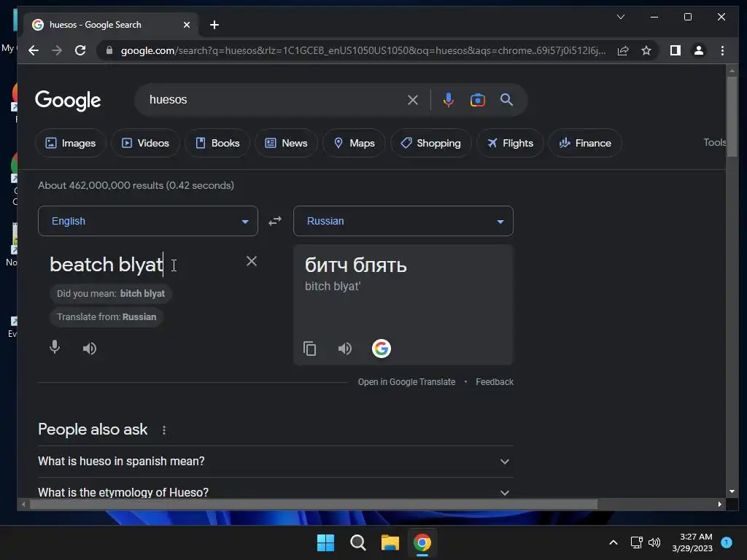Image resolution: width=747 pixels, height=560 pixels.
Task: Click Chrome icon in the taskbar
Action: (x=422, y=542)
